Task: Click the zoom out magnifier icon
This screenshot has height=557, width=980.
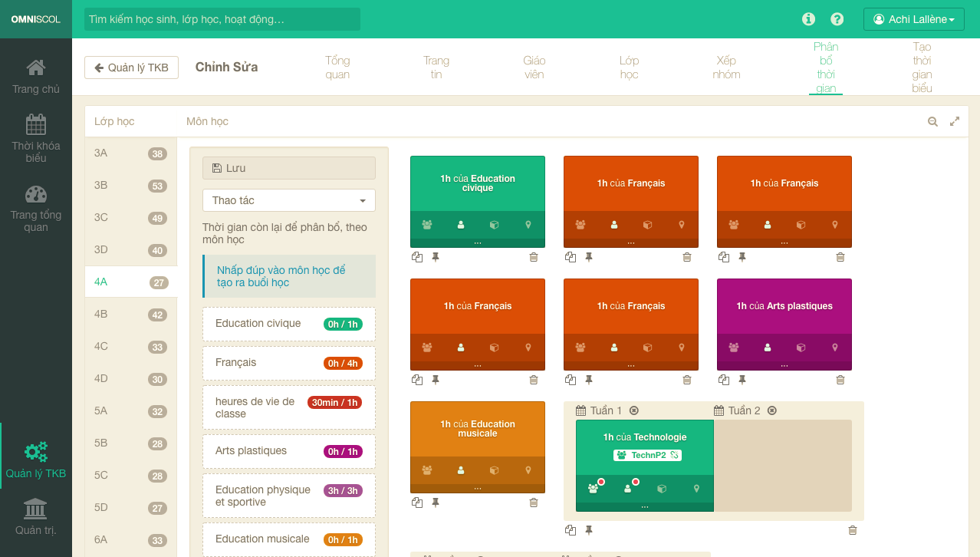Action: (x=933, y=121)
